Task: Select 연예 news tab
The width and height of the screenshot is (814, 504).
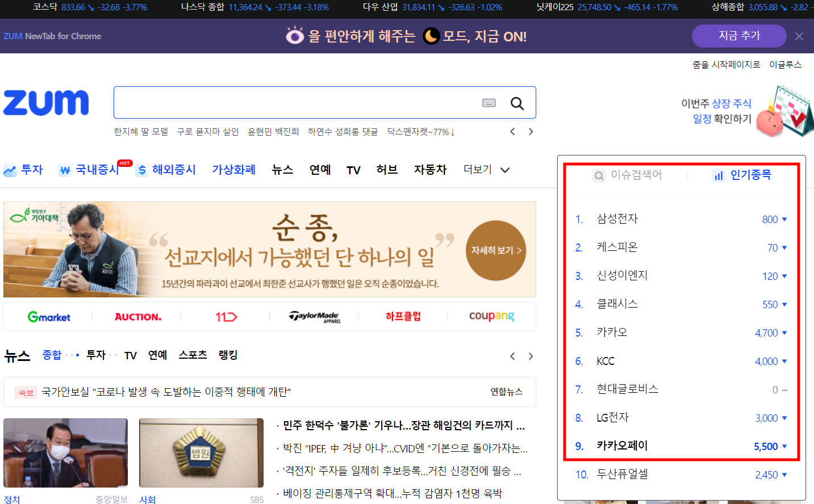Action: click(x=158, y=355)
